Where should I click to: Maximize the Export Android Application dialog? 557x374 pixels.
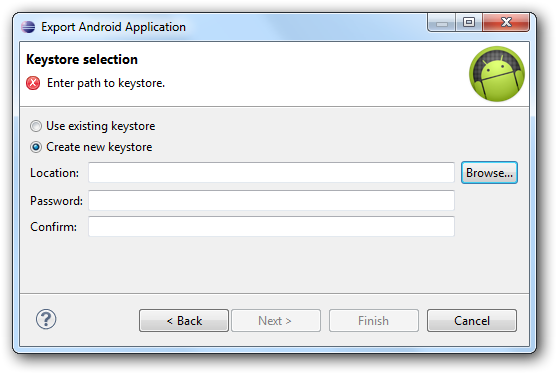click(x=469, y=23)
